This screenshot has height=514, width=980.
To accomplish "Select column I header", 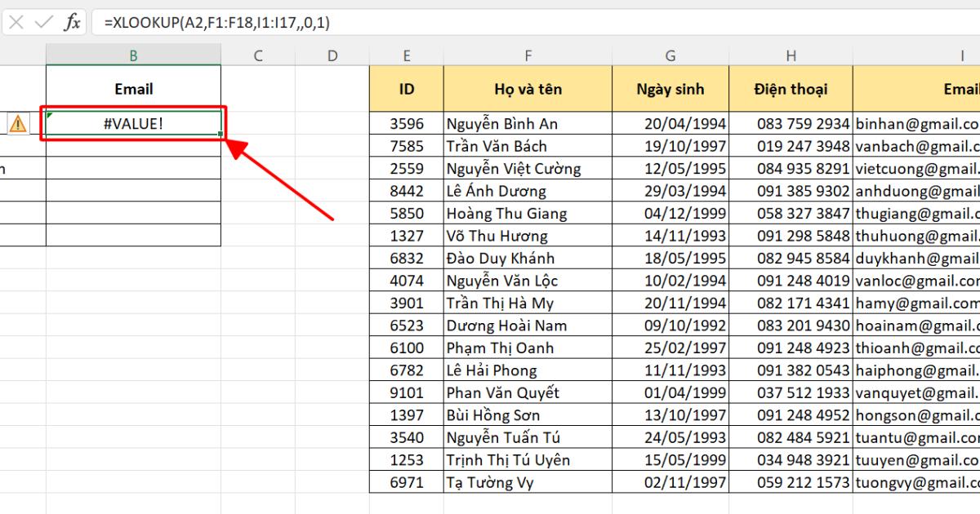I will [x=964, y=55].
